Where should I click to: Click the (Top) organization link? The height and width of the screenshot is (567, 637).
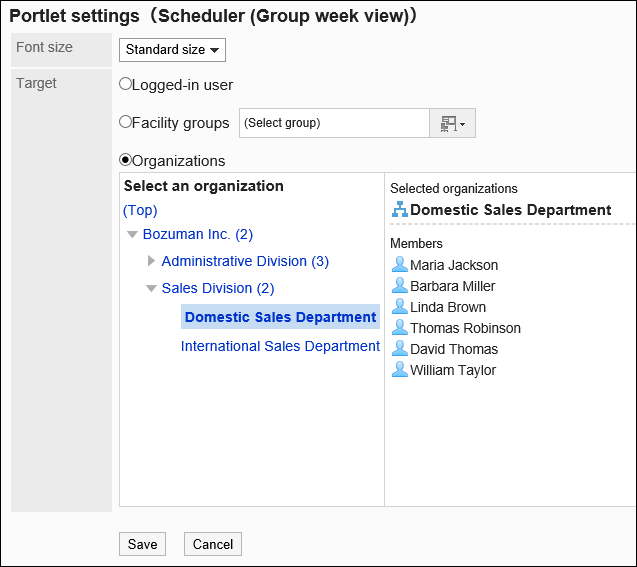coord(140,210)
